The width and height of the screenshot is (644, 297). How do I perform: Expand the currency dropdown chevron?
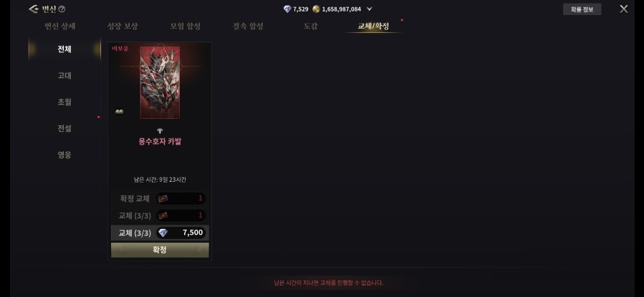pos(369,9)
